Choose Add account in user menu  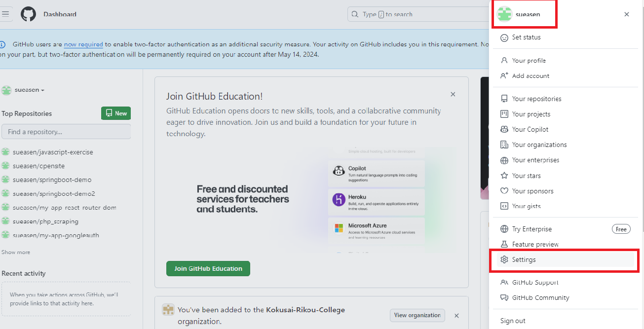point(530,76)
